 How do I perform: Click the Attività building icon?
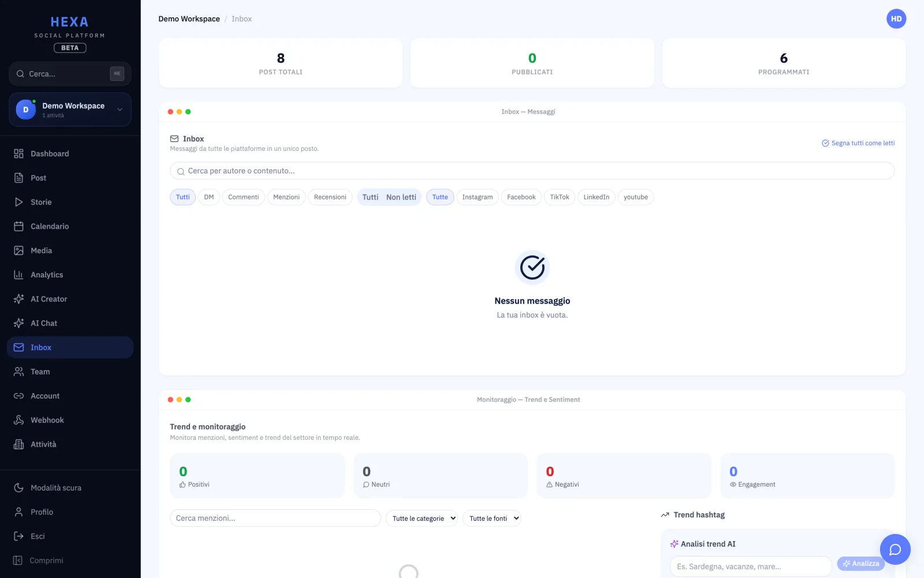click(x=18, y=444)
